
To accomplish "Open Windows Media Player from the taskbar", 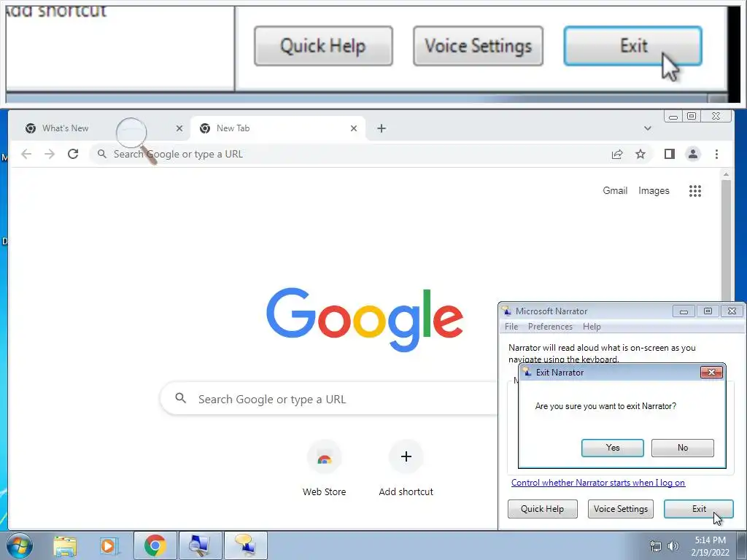I will (109, 545).
